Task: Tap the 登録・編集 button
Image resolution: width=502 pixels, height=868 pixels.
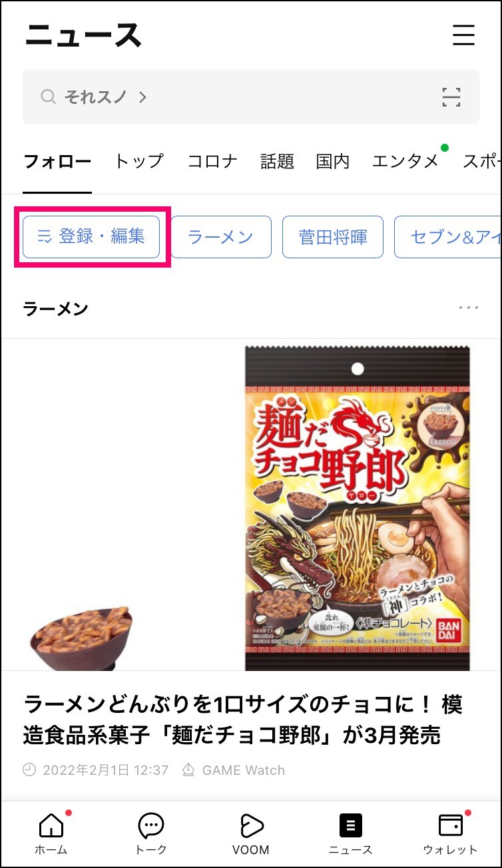Action: point(91,237)
